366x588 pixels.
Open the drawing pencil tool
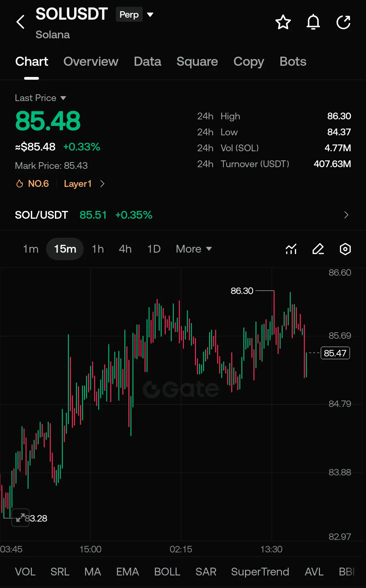[x=318, y=249]
